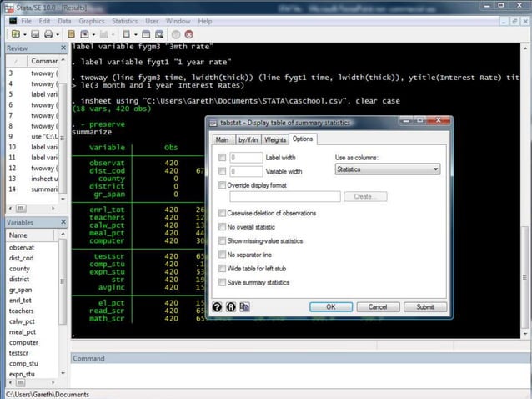Expand the dropdown arrow beside the Print icon

click(58, 34)
